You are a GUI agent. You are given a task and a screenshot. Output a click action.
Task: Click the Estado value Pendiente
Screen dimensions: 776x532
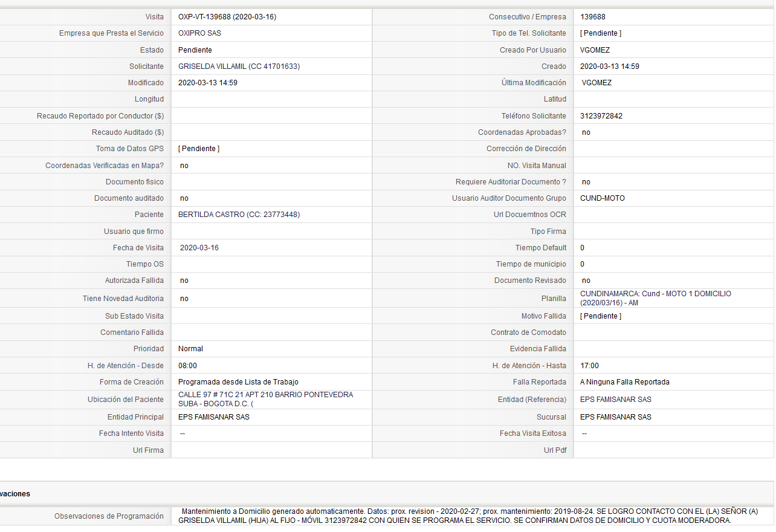click(195, 50)
